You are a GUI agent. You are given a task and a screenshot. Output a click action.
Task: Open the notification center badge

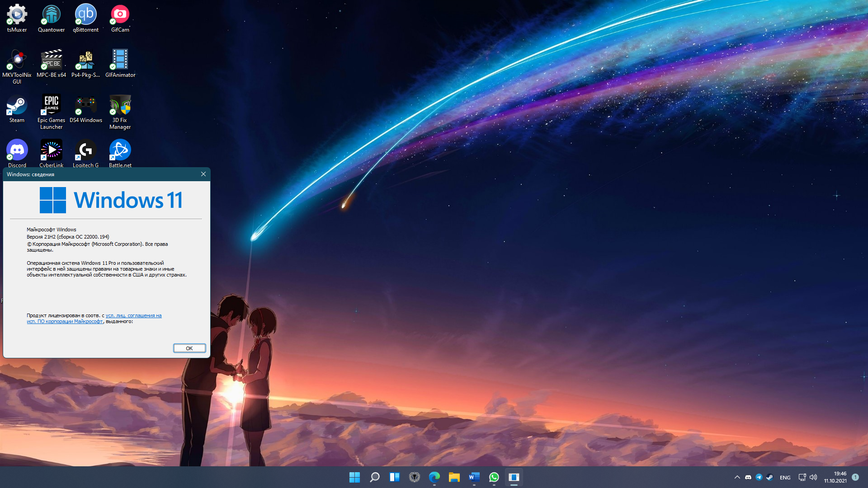[855, 477]
